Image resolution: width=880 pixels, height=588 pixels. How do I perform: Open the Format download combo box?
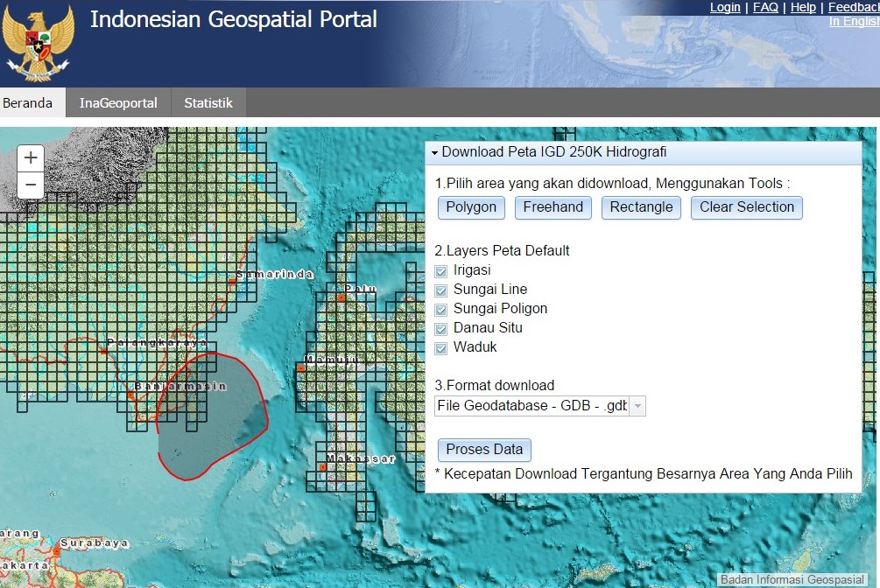pos(534,405)
